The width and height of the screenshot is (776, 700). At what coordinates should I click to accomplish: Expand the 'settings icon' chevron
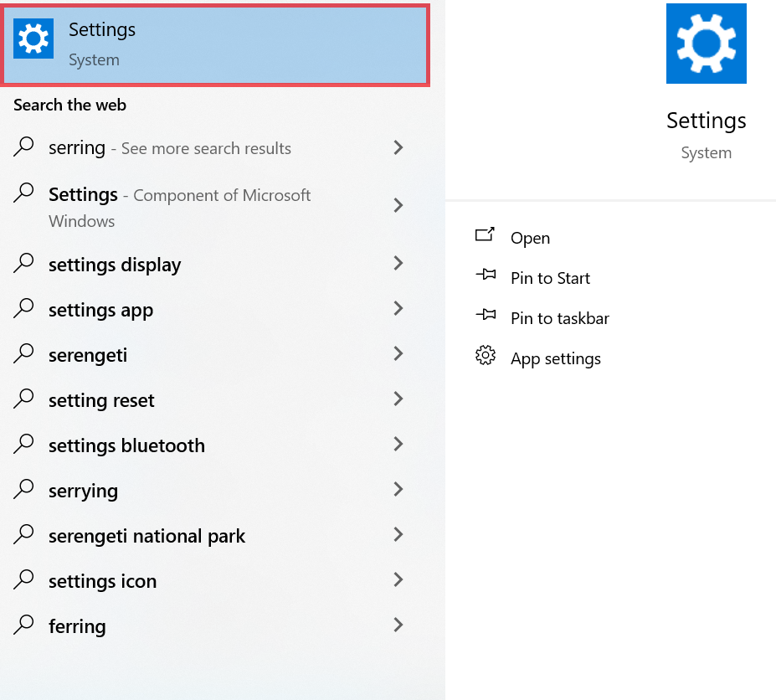tap(398, 579)
